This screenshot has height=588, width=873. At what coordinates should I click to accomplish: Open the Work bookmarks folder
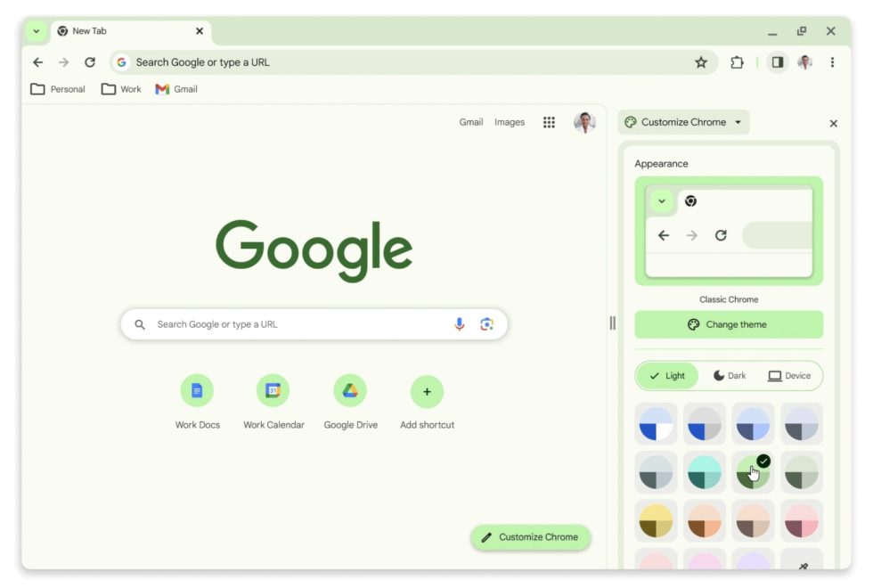(121, 89)
